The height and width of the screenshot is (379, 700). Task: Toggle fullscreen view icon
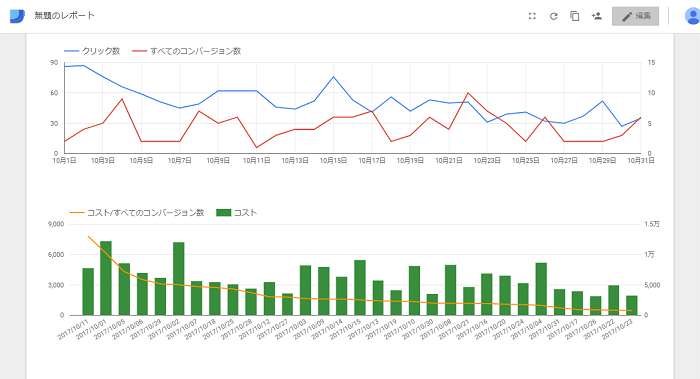pos(532,16)
